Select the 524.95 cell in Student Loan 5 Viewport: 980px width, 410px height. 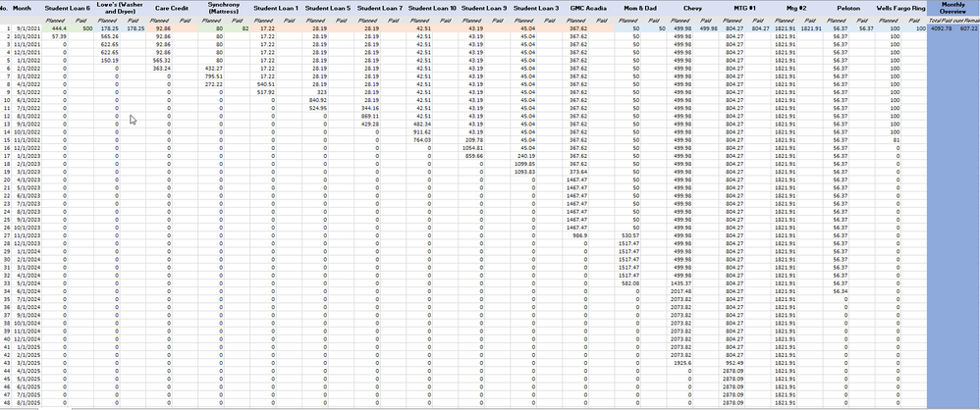315,108
